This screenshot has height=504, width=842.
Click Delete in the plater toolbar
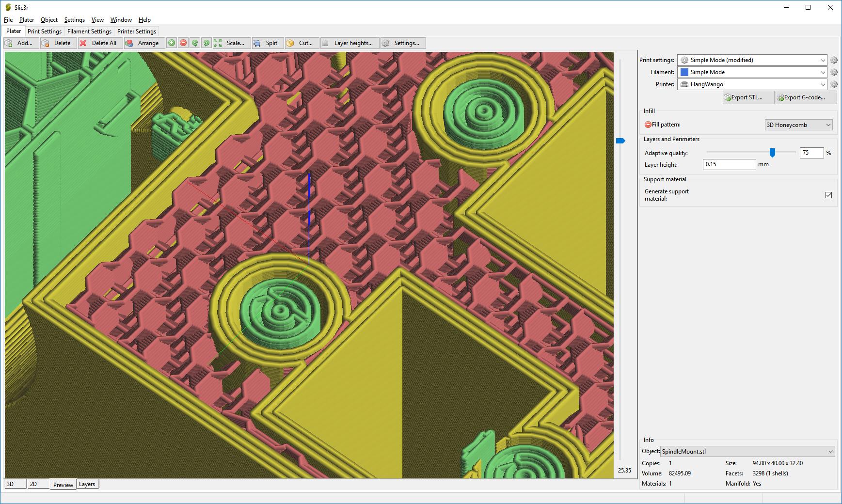click(58, 43)
